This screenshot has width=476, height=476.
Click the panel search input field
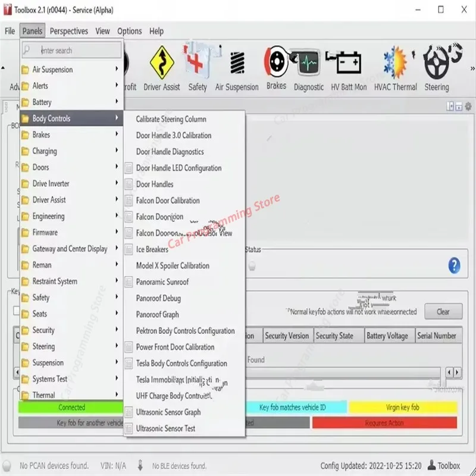71,50
